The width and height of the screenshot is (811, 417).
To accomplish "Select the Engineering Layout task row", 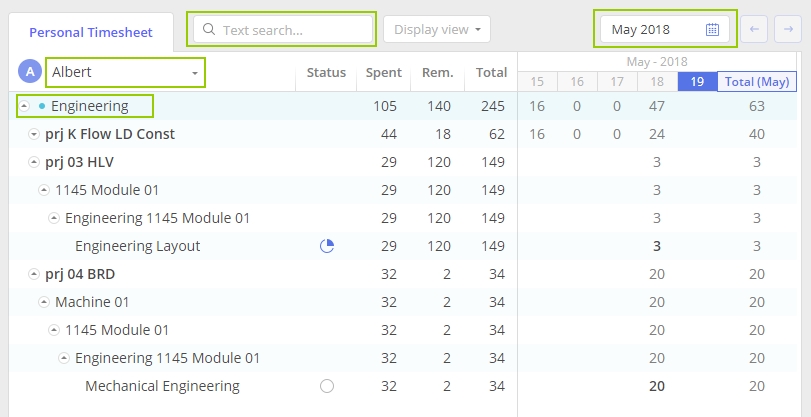I will [402, 246].
